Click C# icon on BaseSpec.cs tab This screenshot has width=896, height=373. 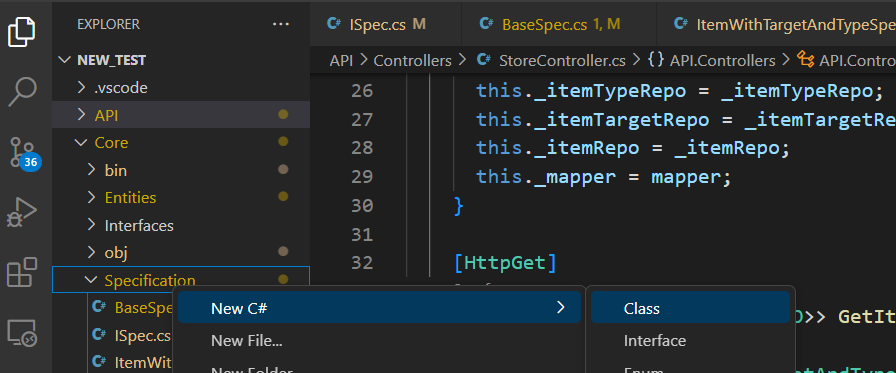486,23
